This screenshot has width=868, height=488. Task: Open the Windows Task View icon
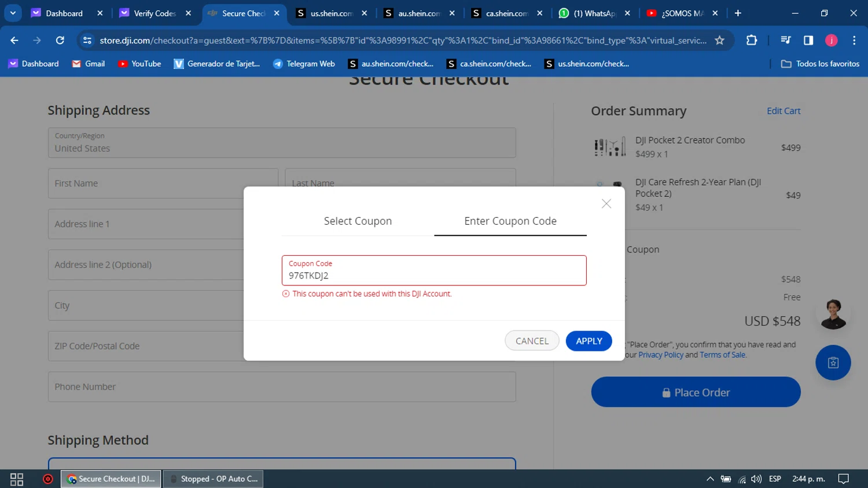[x=17, y=479]
